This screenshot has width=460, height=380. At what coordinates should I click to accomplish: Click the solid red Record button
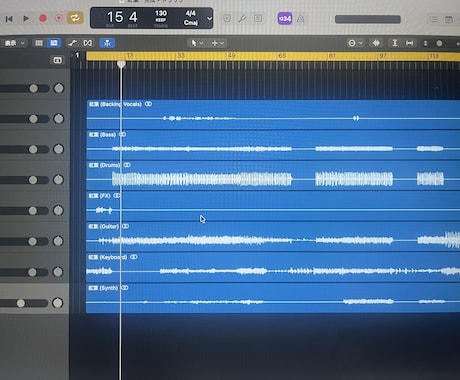tap(43, 18)
